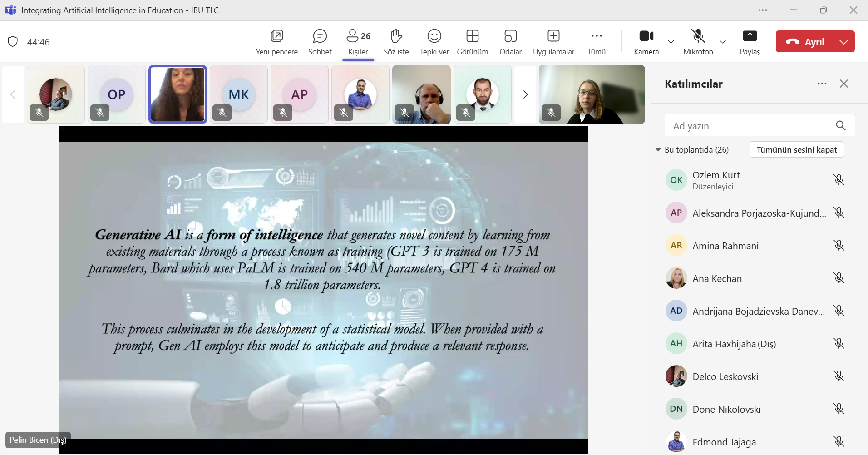
Task: Unmute the Mikrofon
Action: [698, 42]
